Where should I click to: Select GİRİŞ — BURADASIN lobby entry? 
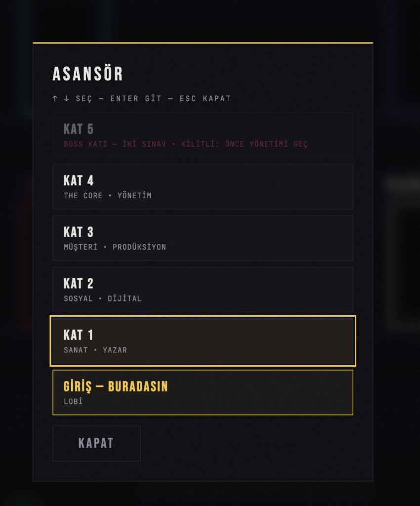coord(203,392)
